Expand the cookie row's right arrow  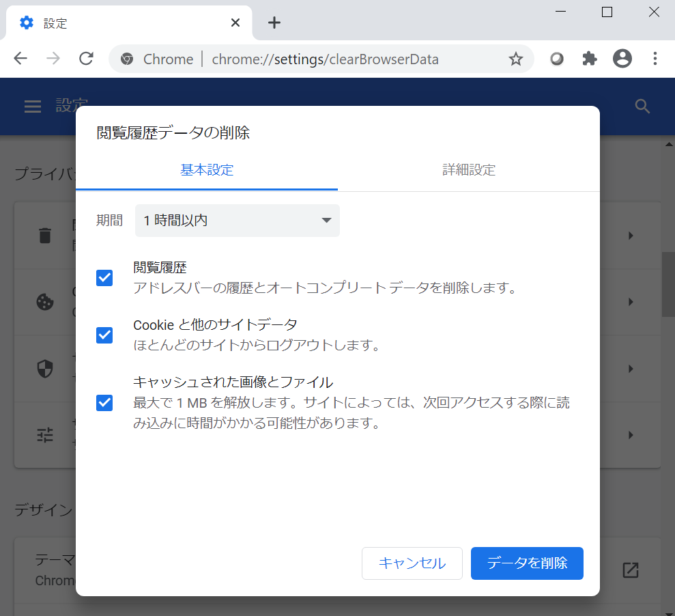click(x=631, y=302)
